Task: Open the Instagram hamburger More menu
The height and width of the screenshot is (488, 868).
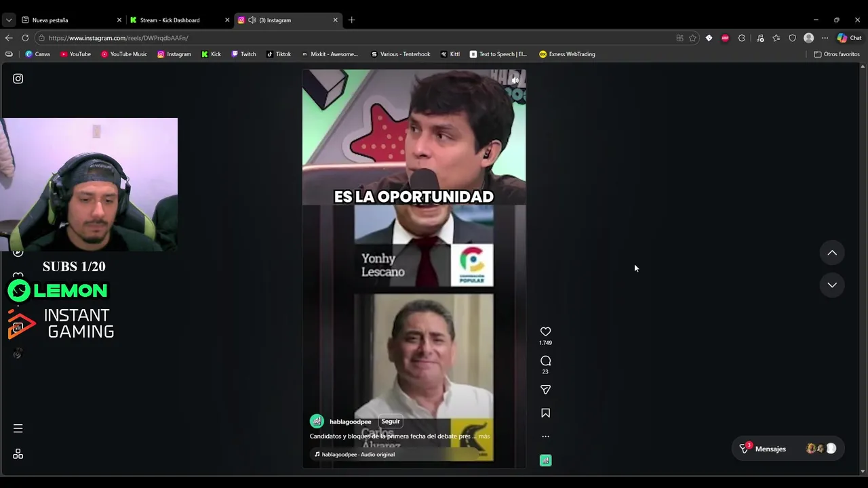Action: (x=18, y=428)
